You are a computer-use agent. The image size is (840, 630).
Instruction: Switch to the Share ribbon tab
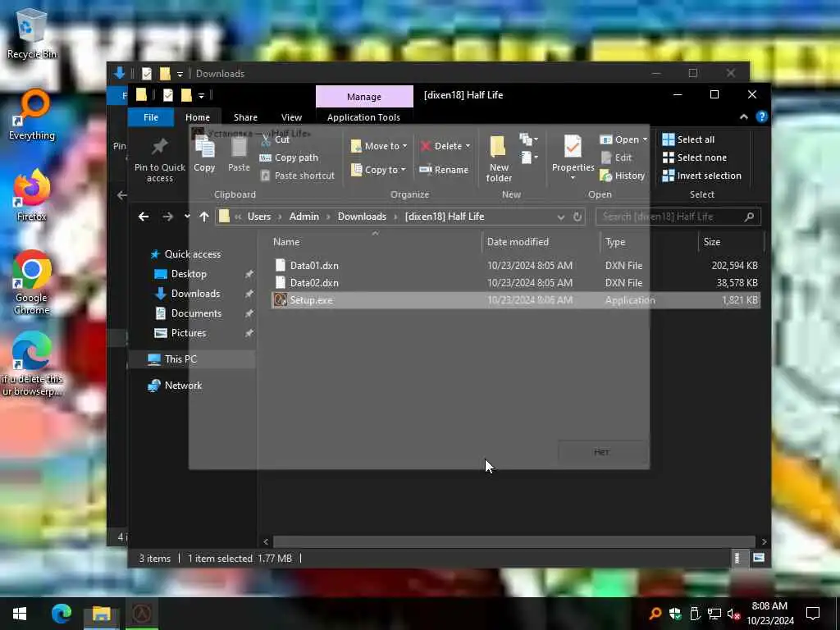[245, 117]
